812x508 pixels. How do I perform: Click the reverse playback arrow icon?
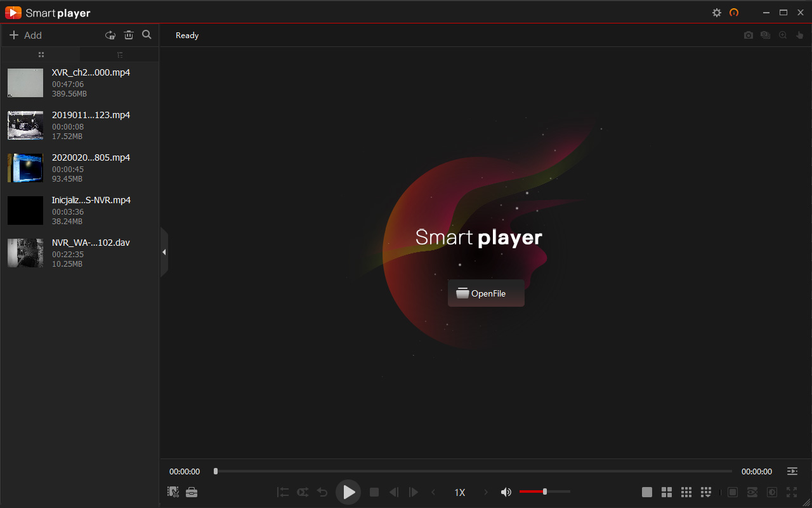(322, 492)
